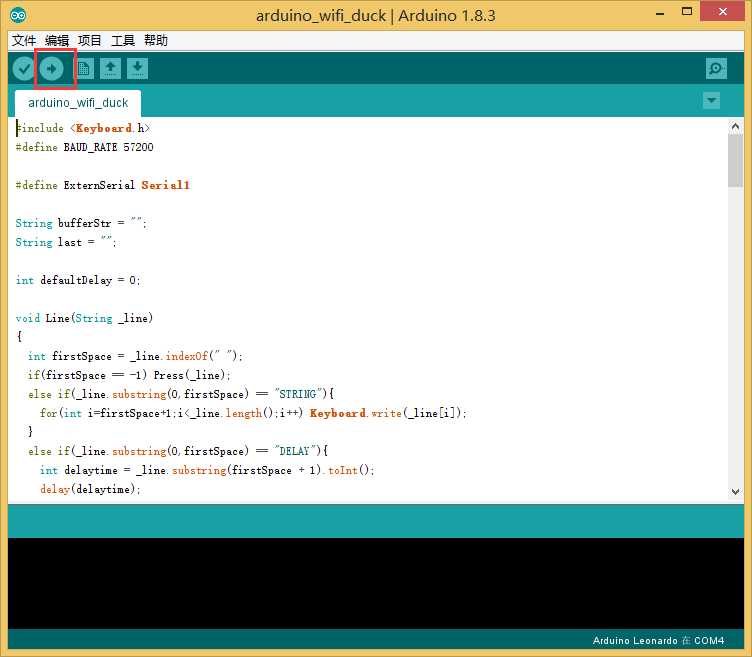The height and width of the screenshot is (657, 752).
Task: Open the 编辑 menu
Action: coord(57,40)
